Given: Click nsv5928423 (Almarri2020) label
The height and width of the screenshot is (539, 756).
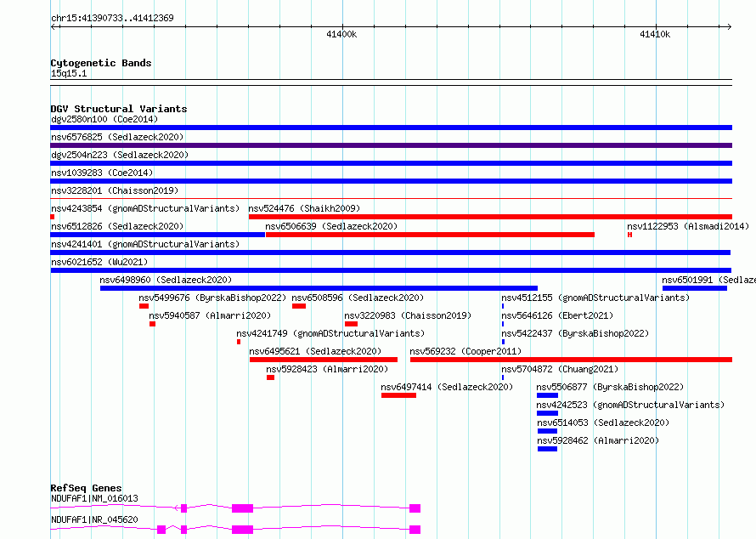Looking at the screenshot, I should pos(327,369).
